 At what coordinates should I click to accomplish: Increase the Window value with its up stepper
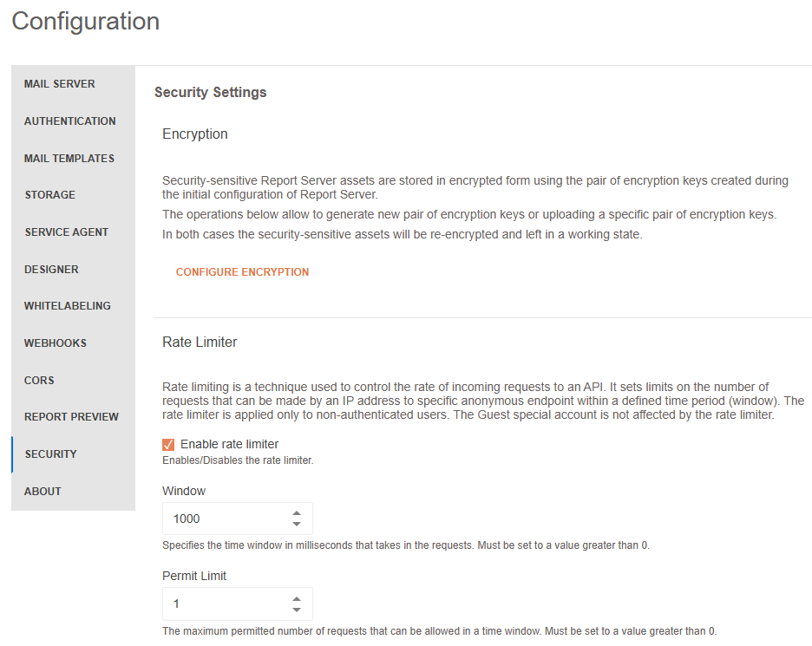296,512
